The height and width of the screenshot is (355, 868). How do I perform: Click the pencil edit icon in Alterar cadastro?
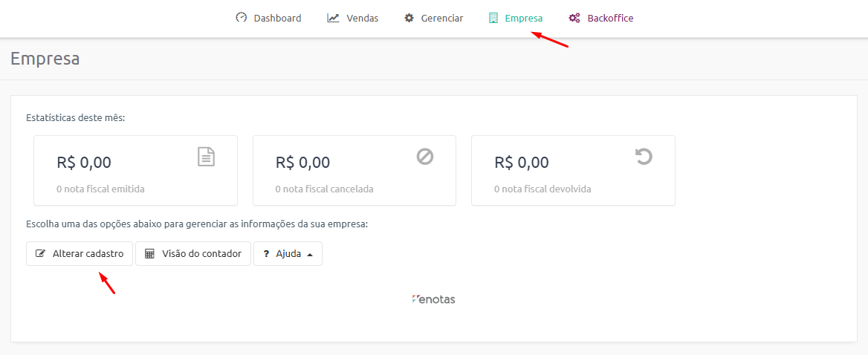point(40,254)
